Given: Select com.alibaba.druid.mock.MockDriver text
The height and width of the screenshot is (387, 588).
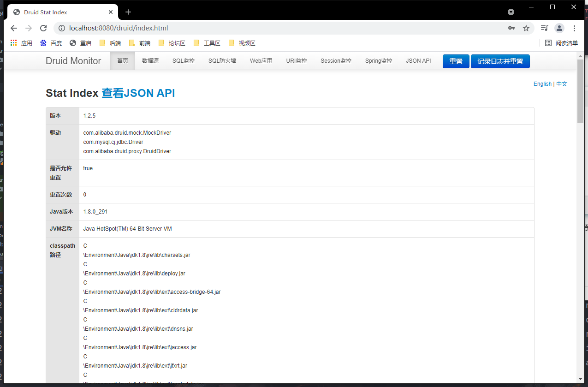Looking at the screenshot, I should tap(127, 133).
